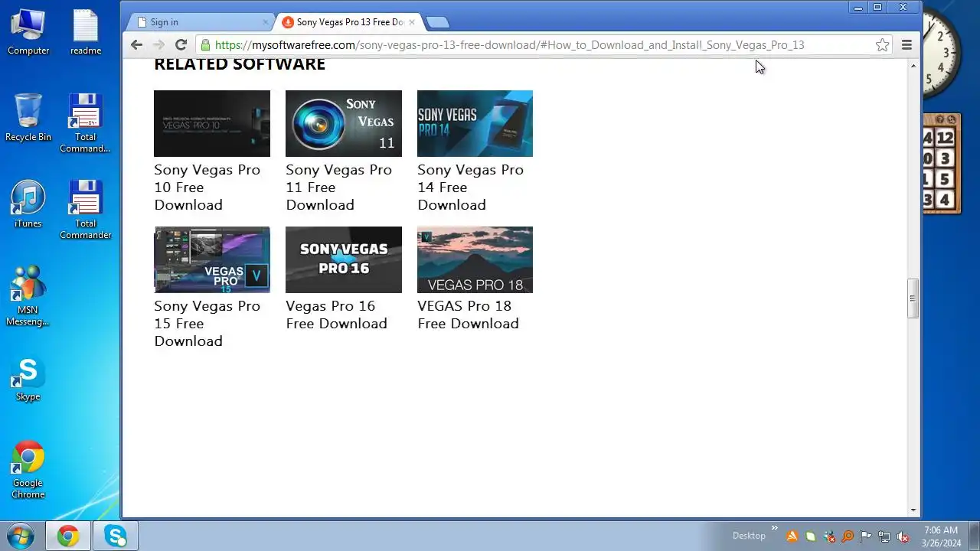Open VEGAS Pro 18 Free Download link
Screen dimensions: 980x551
pyautogui.click(x=468, y=315)
